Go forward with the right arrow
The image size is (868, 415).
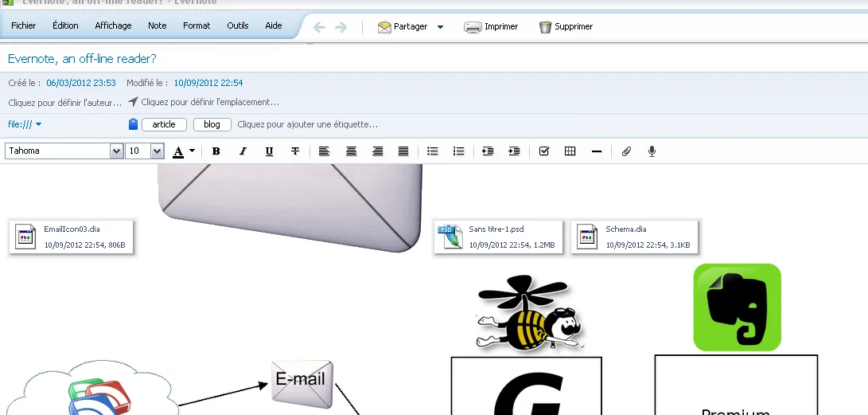341,26
